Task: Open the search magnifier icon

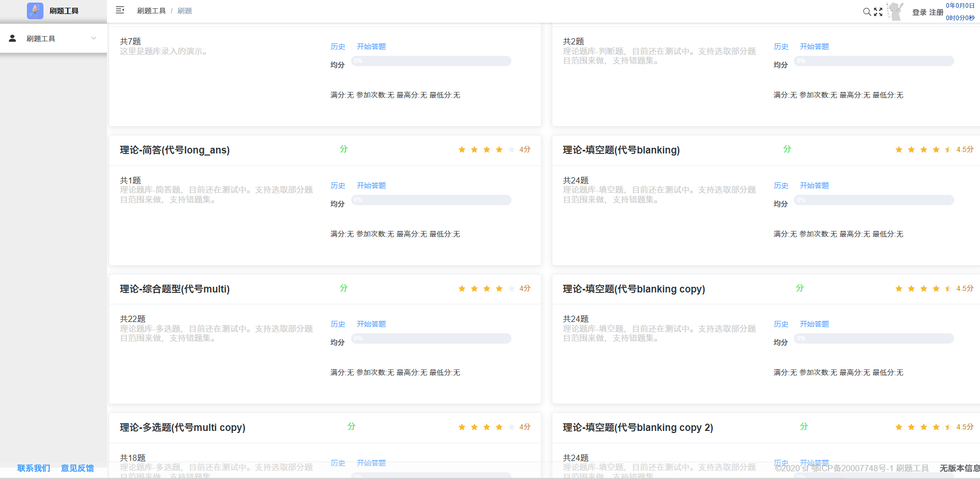Action: tap(867, 12)
